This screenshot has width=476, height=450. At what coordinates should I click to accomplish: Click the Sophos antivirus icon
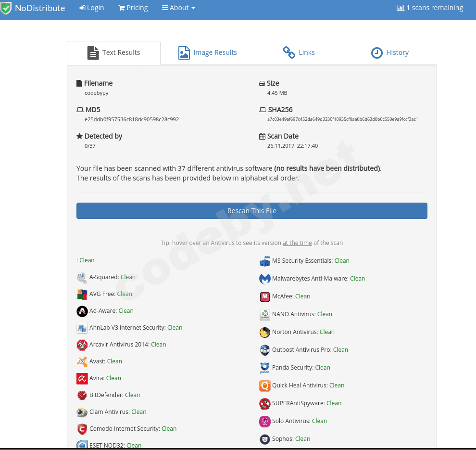(265, 439)
